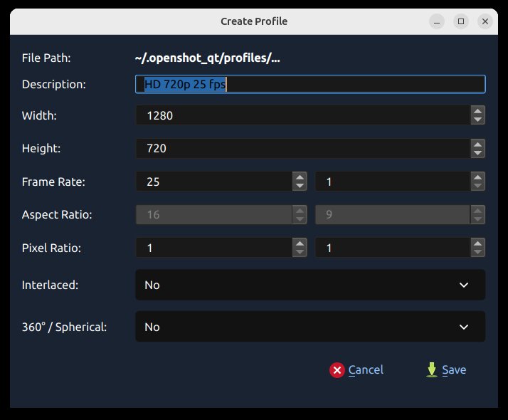Screen dimensions: 508x420
Task: Click the red Cancel icon
Action: pos(337,369)
